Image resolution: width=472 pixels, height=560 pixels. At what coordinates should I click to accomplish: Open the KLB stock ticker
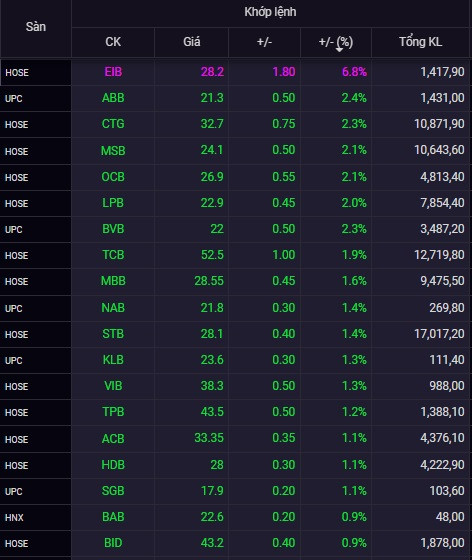(x=113, y=360)
